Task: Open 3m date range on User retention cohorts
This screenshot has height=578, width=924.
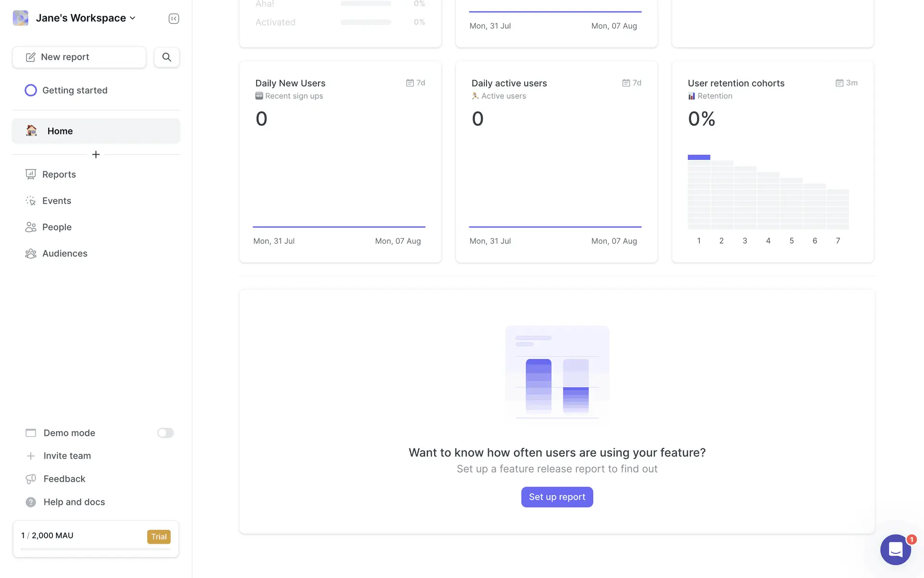Action: click(x=847, y=83)
